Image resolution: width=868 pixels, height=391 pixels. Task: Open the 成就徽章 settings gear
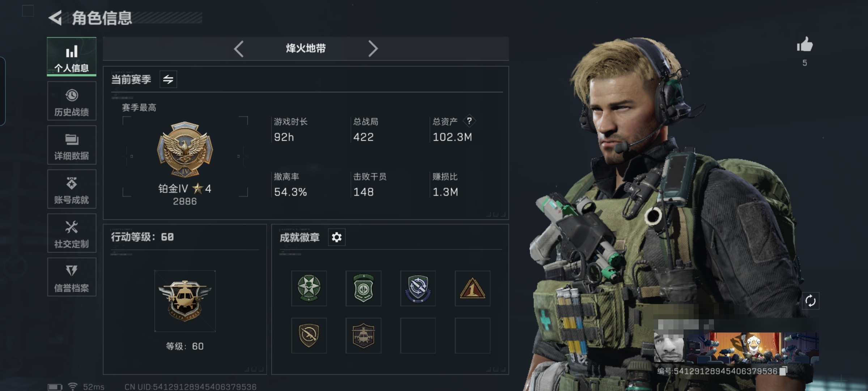tap(336, 237)
